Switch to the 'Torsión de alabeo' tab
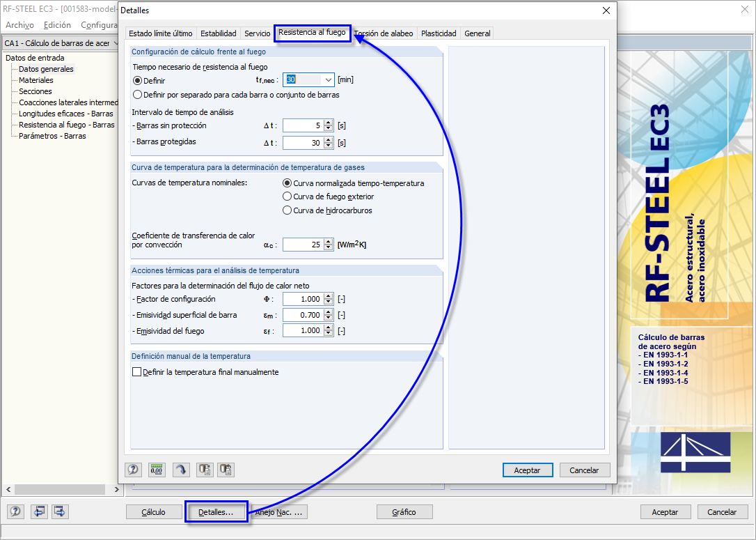The image size is (756, 540). (384, 33)
